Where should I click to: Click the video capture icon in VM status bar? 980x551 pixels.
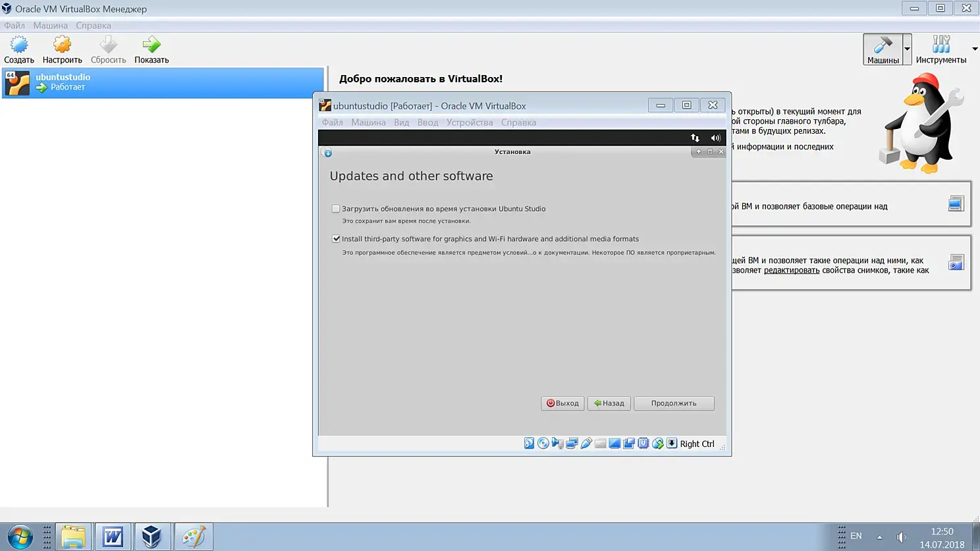(629, 444)
